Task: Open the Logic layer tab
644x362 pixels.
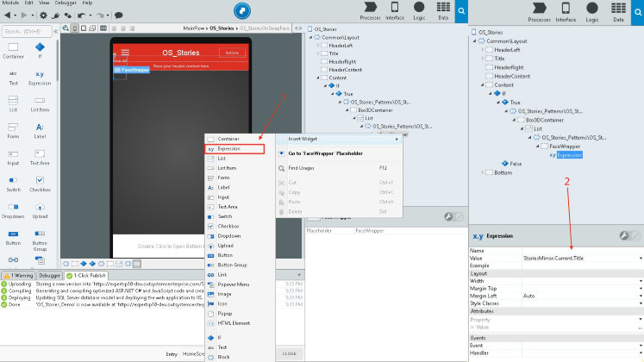Action: click(x=592, y=11)
